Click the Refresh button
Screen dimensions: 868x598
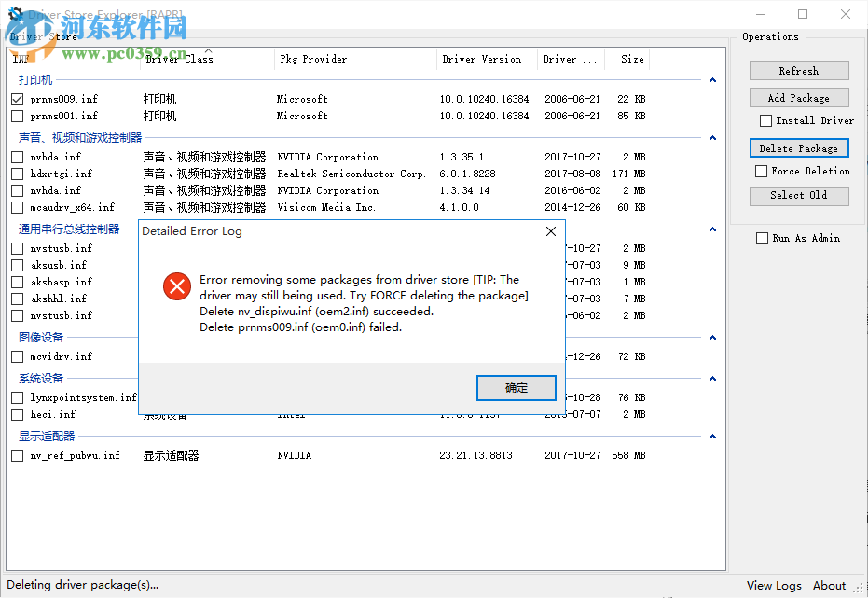[x=799, y=70]
